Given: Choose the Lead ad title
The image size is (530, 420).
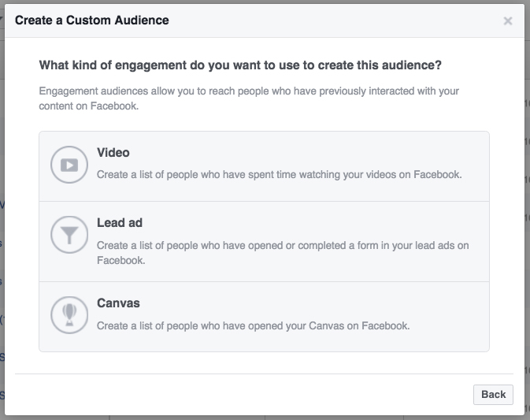Looking at the screenshot, I should (120, 223).
